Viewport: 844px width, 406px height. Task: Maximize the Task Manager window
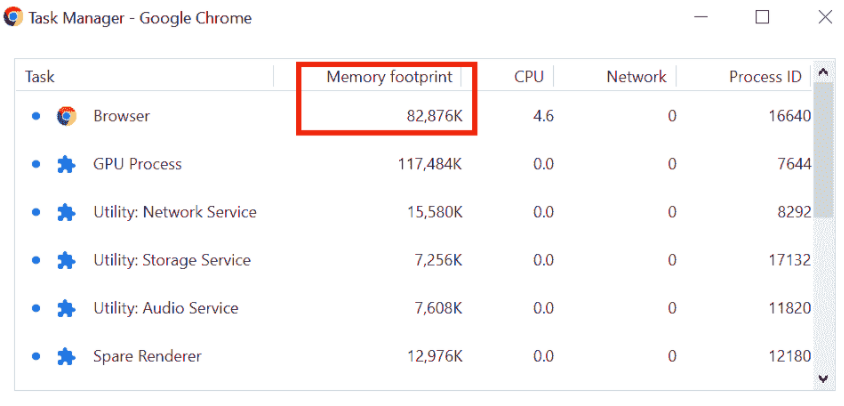pos(762,17)
